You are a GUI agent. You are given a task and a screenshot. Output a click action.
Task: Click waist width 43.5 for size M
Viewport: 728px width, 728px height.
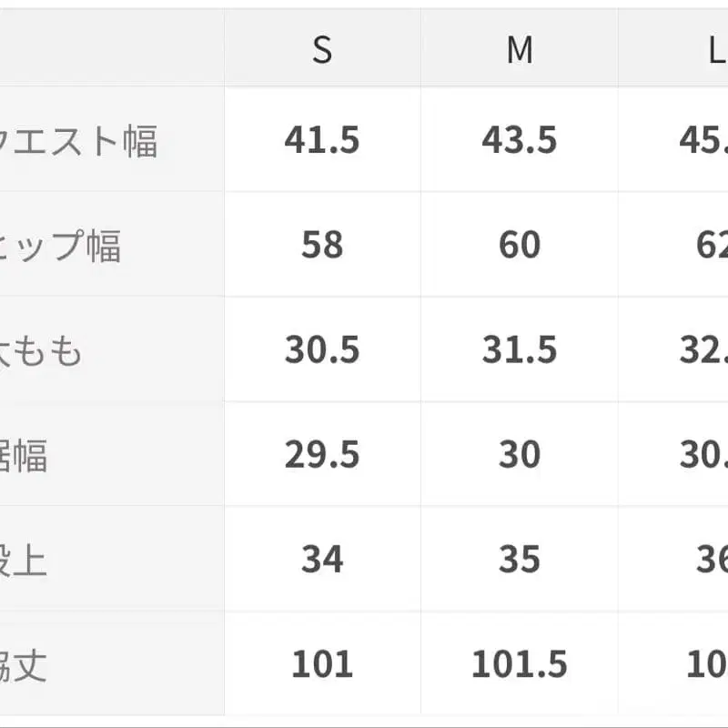pos(520,141)
